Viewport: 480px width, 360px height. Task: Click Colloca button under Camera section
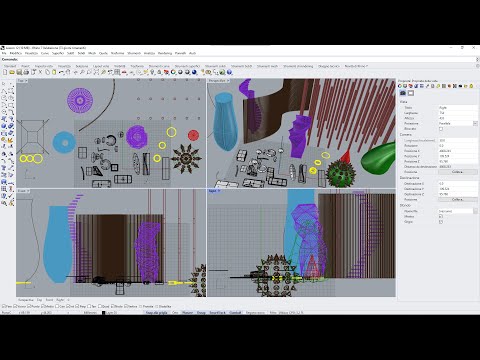(x=457, y=172)
